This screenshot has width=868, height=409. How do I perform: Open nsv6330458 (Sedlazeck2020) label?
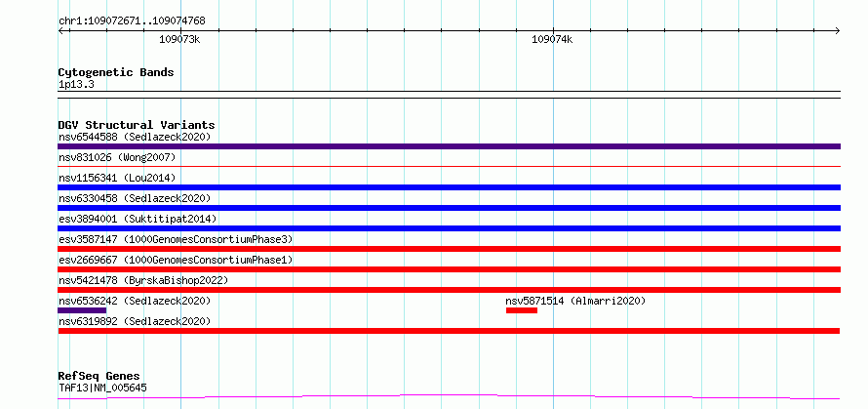135,198
